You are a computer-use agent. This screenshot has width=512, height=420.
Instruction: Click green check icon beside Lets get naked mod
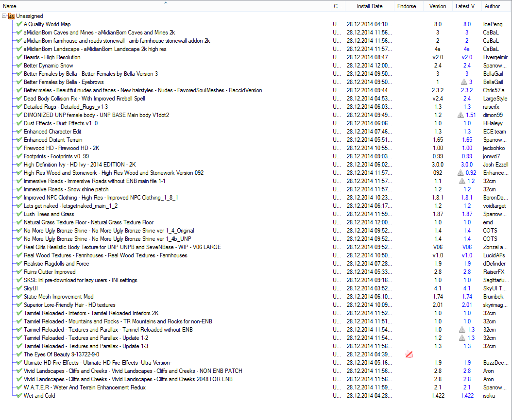click(x=19, y=205)
